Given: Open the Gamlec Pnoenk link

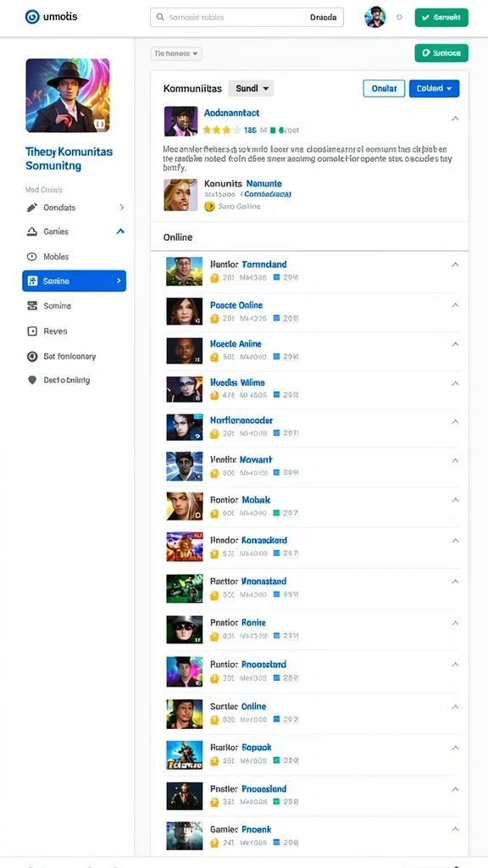Looking at the screenshot, I should tap(241, 829).
